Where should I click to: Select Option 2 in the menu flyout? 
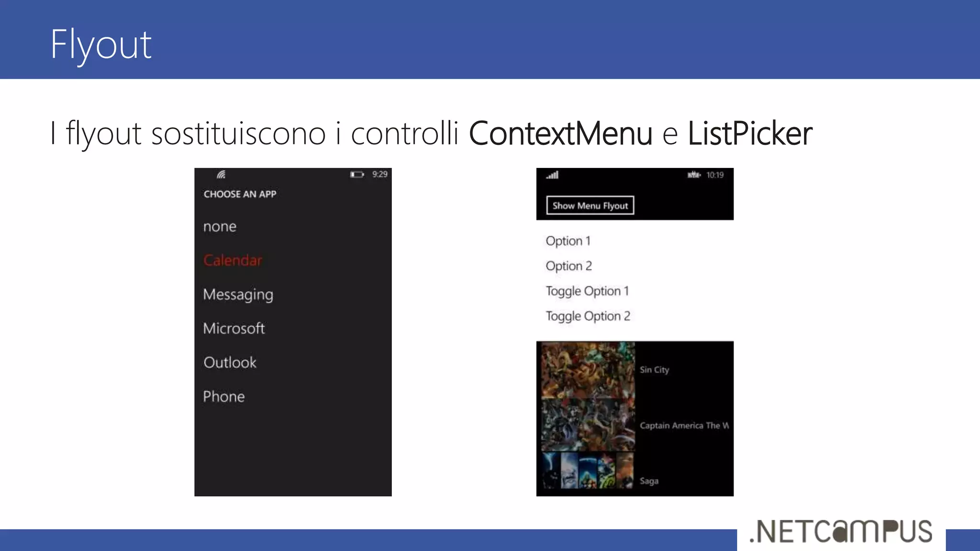point(568,266)
